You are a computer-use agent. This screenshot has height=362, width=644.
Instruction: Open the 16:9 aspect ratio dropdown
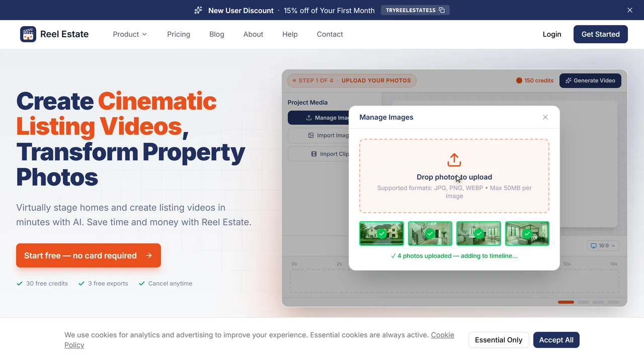pos(603,245)
